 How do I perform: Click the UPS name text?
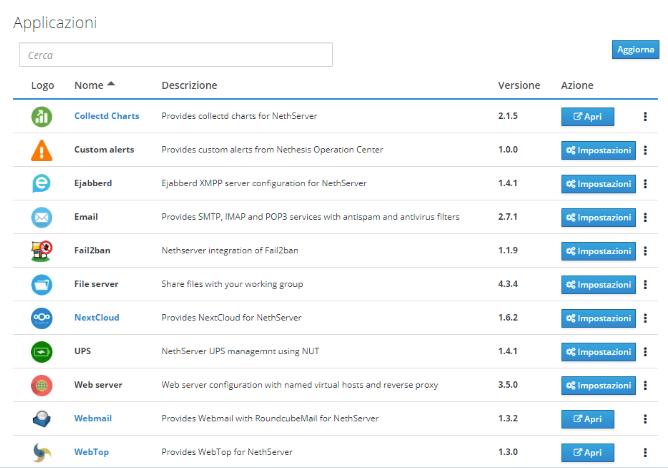pyautogui.click(x=82, y=351)
